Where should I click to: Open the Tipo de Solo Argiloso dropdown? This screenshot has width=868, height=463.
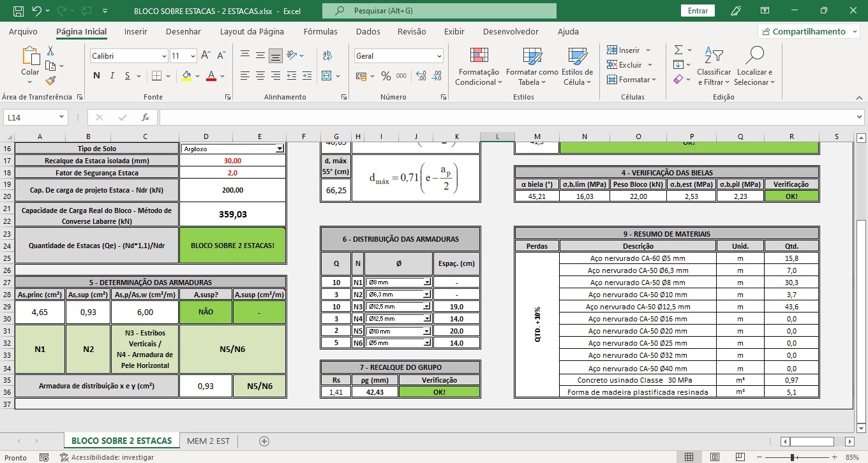point(279,149)
